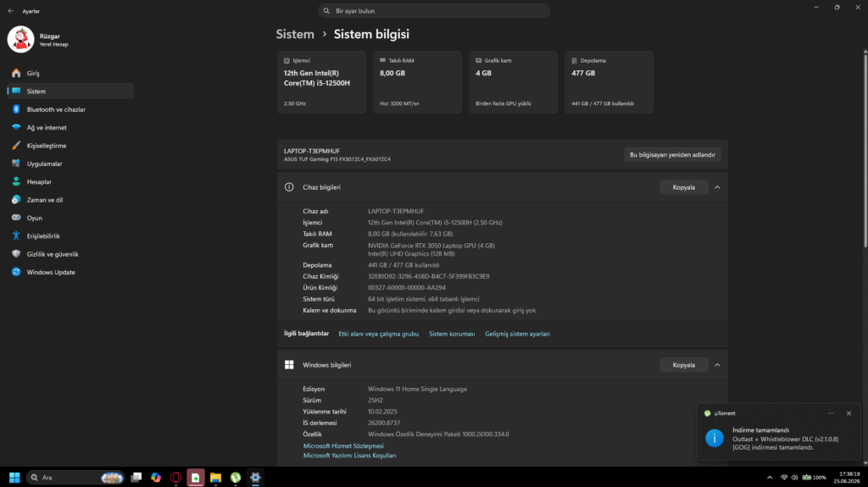Click the Windows logo beside Windows bilgileri
The height and width of the screenshot is (487, 868).
click(x=289, y=365)
